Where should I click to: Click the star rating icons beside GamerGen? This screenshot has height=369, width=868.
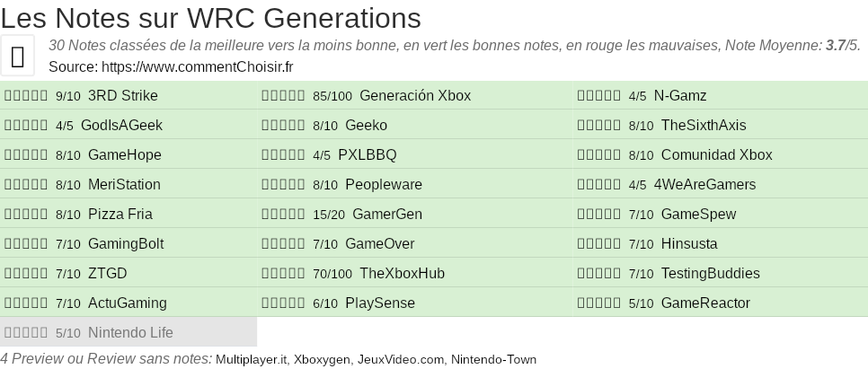coord(283,215)
